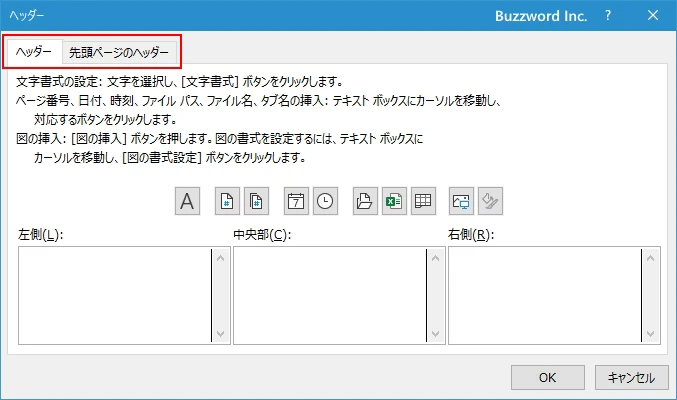Click the 中央部(C): label
677x400 pixels.
(x=262, y=235)
